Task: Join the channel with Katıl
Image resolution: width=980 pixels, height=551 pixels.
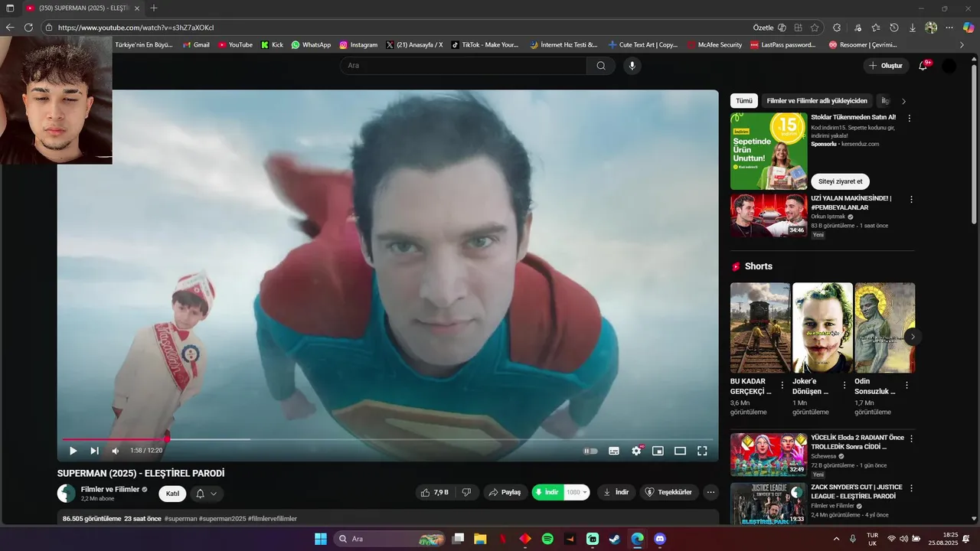Action: [172, 494]
